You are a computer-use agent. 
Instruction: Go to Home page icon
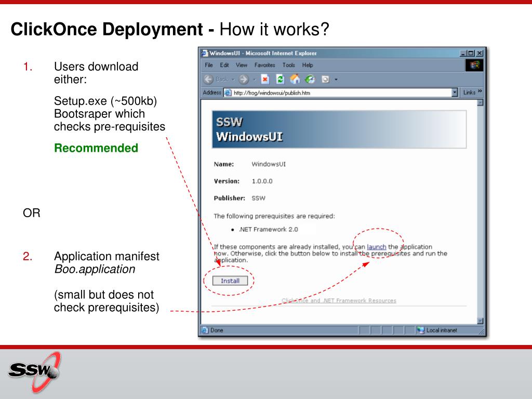click(295, 79)
